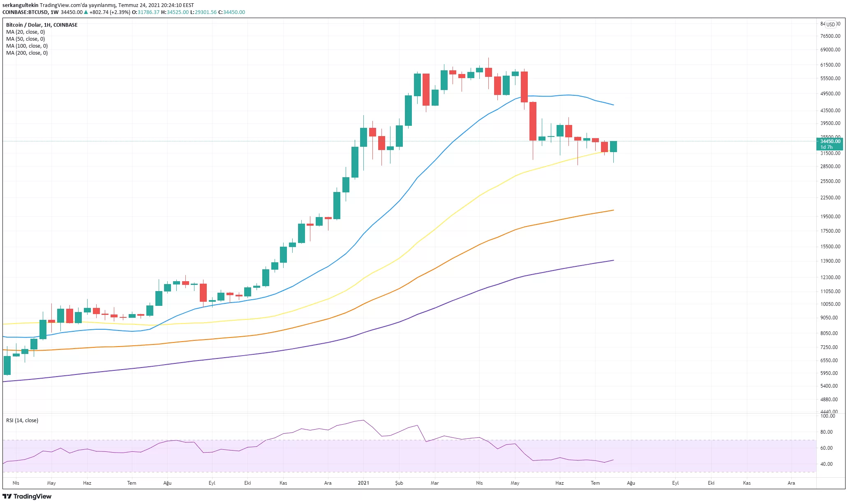Select the MA (200, close, 0) indicator legend

tap(27, 53)
